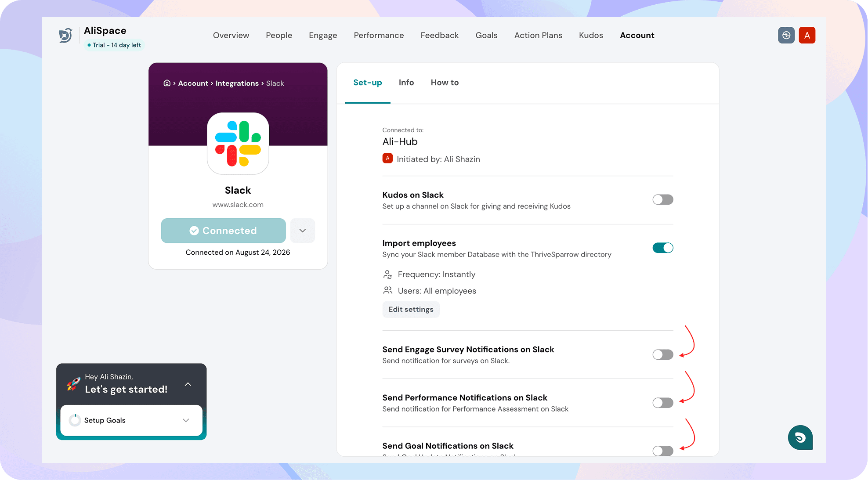Select the Account menu item
Image resolution: width=868 pixels, height=480 pixels.
637,35
